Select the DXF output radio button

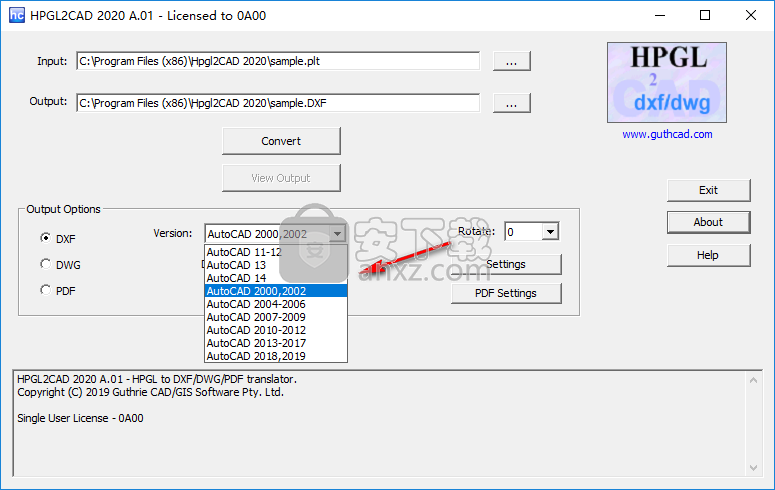[45, 238]
